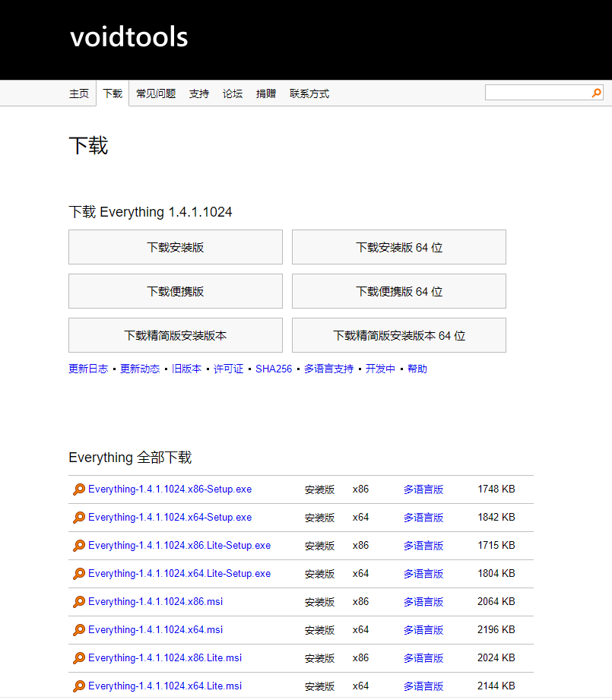Open the 帮助 link
This screenshot has width=612, height=700.
pyautogui.click(x=417, y=369)
